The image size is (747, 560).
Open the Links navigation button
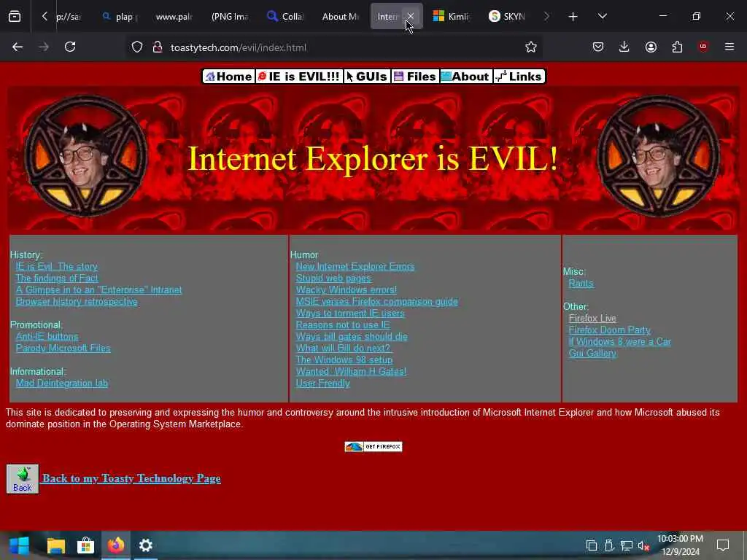click(519, 76)
